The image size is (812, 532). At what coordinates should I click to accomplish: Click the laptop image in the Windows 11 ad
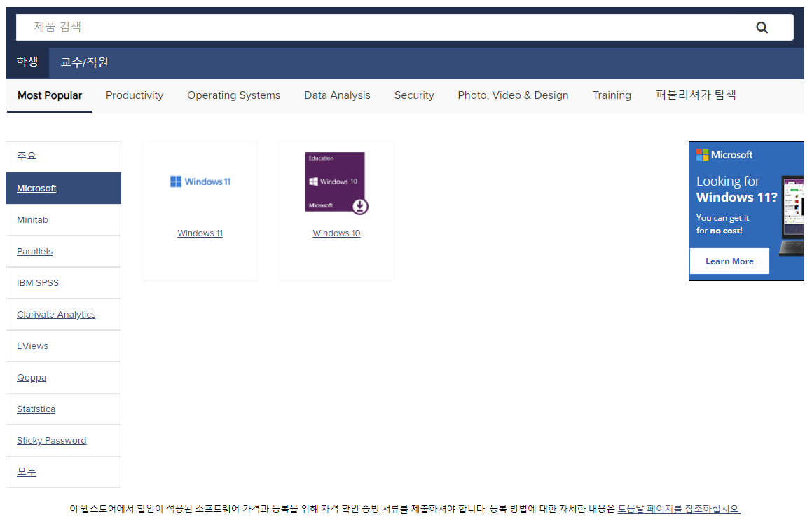pos(792,215)
